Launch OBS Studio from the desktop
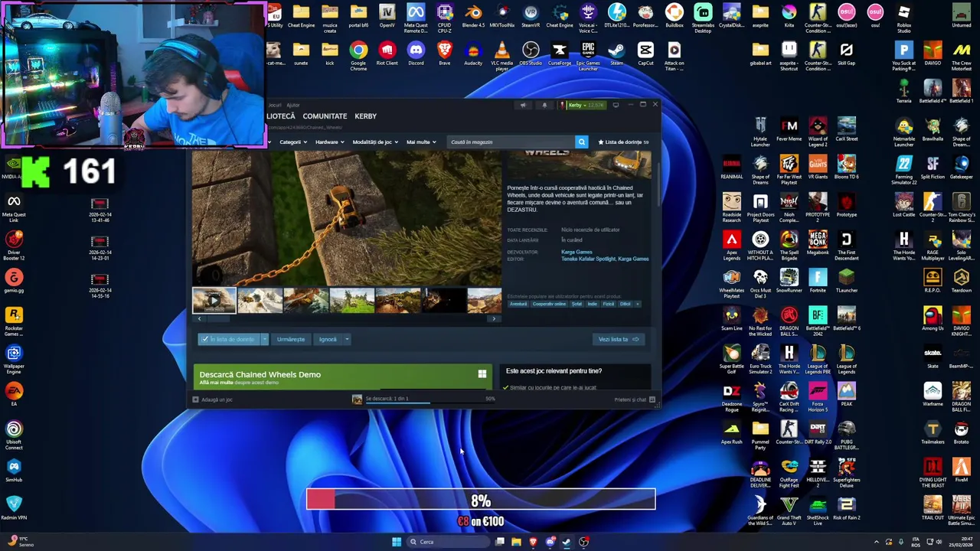980x551 pixels. pyautogui.click(x=531, y=54)
